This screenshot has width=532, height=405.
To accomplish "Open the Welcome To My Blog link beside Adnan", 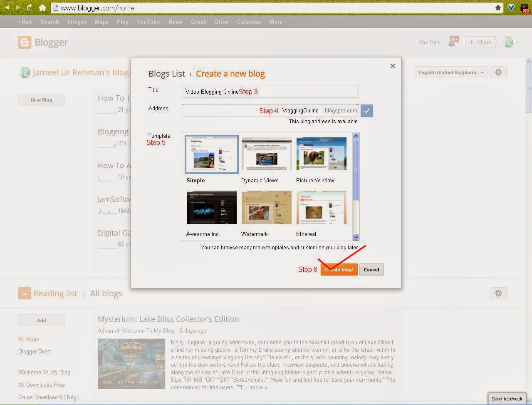I will (148, 330).
